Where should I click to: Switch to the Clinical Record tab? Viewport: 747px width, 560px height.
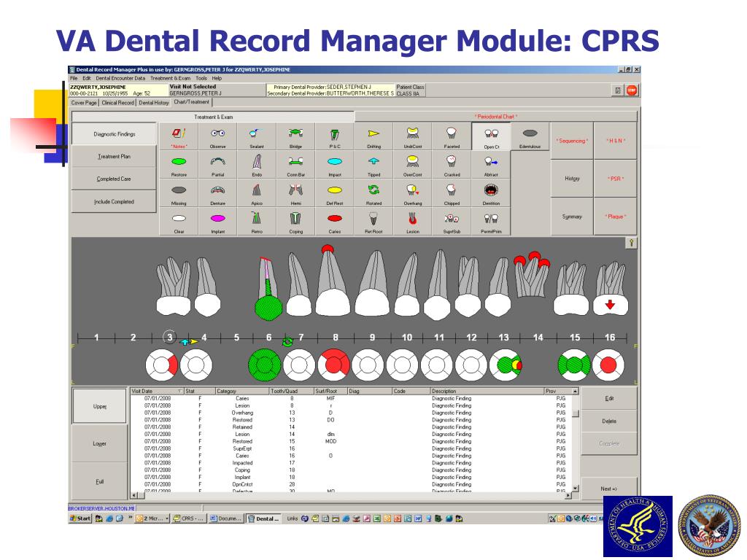117,103
